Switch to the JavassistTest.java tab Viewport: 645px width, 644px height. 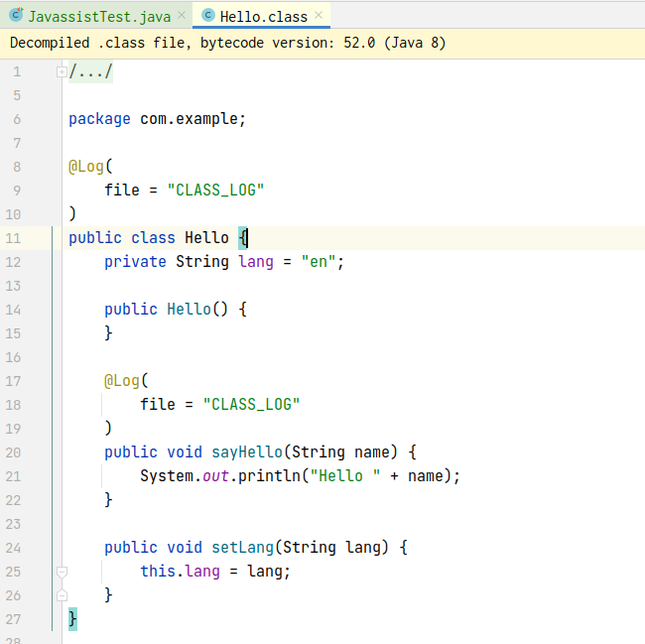pyautogui.click(x=98, y=16)
